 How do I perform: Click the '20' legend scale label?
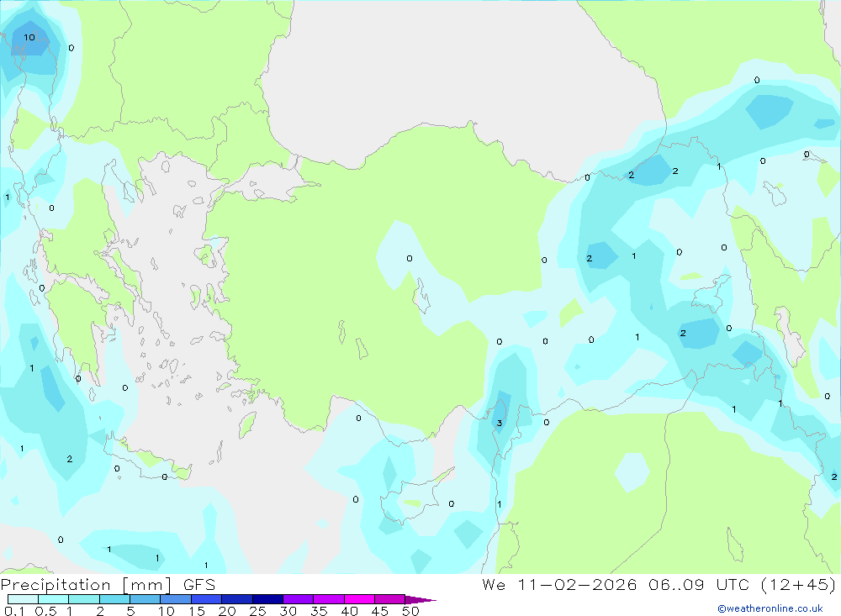(x=227, y=611)
